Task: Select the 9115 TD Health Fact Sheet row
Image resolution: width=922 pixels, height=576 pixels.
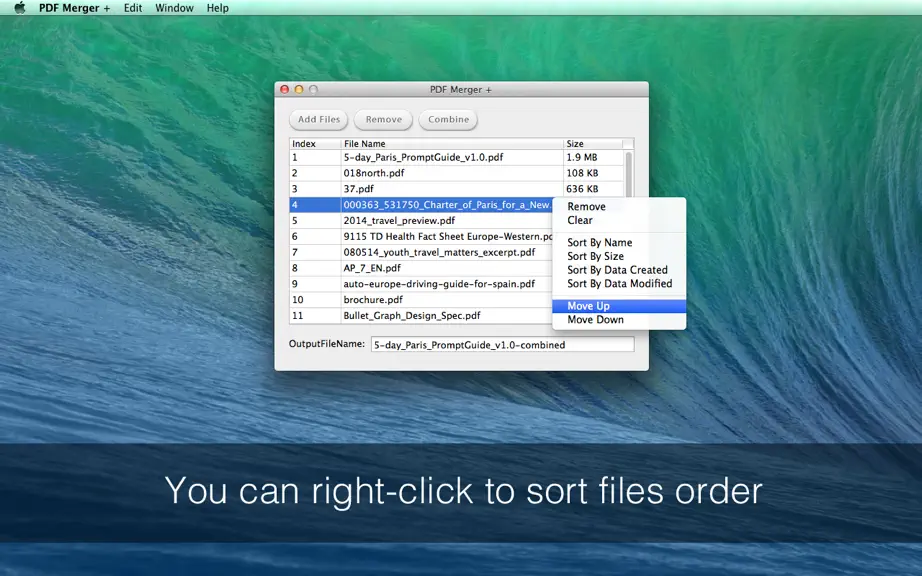Action: pos(421,237)
